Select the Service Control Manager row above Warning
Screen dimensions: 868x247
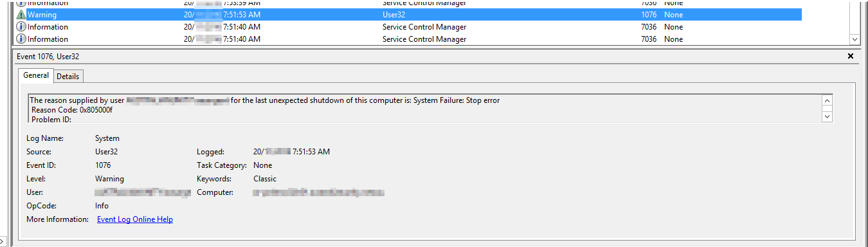[408, 3]
